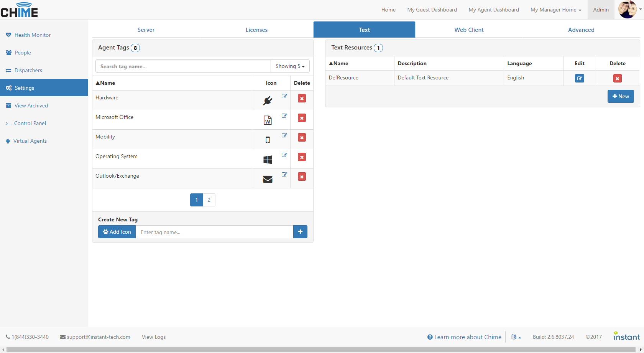Click the horizontal scrollbar at bottom
Image resolution: width=644 pixels, height=353 pixels.
322,350
